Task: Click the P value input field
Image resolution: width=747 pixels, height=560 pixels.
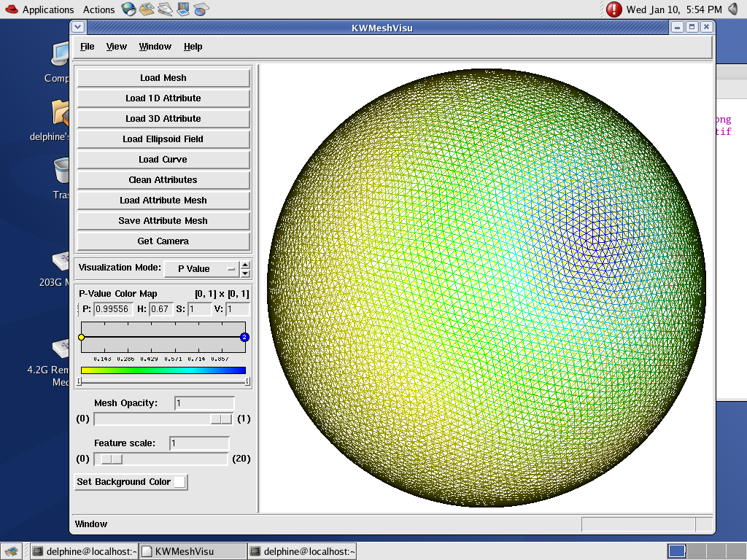Action: (113, 309)
